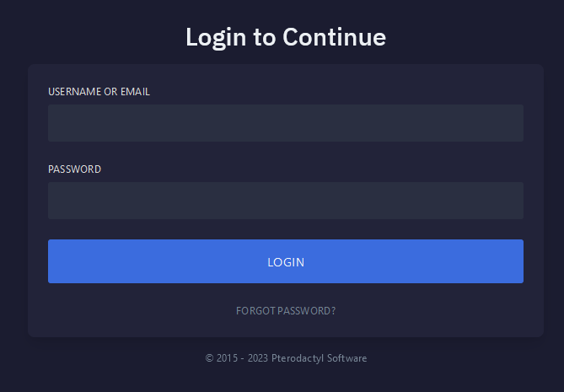Focus the Password input field
Screen dimensions: 564x392
[285, 201]
